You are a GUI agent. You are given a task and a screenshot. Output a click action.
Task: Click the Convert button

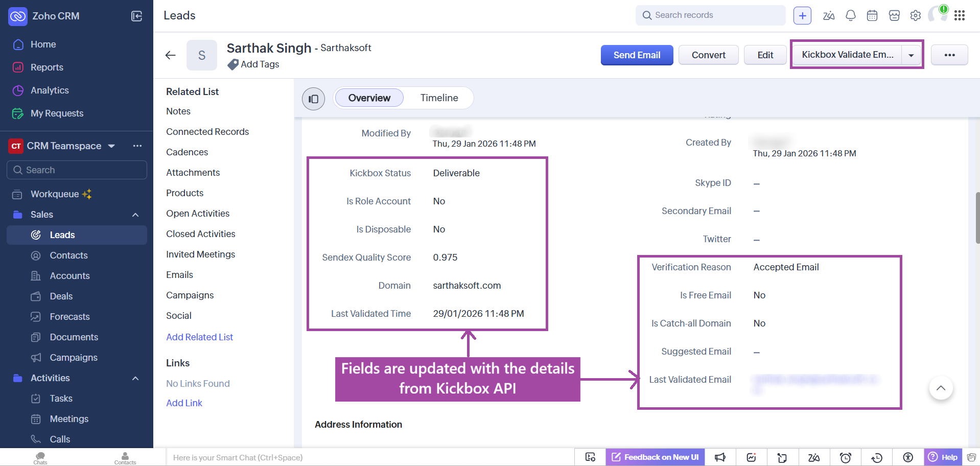708,55
